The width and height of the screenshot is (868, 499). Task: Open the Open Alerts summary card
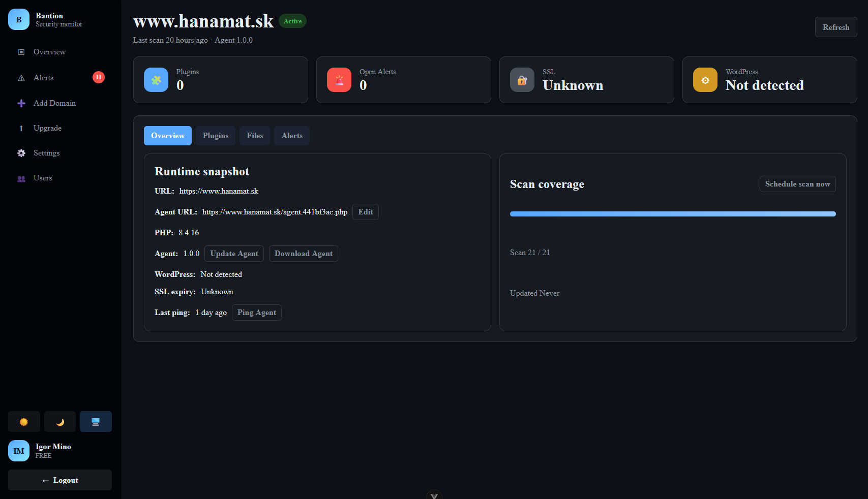point(404,80)
